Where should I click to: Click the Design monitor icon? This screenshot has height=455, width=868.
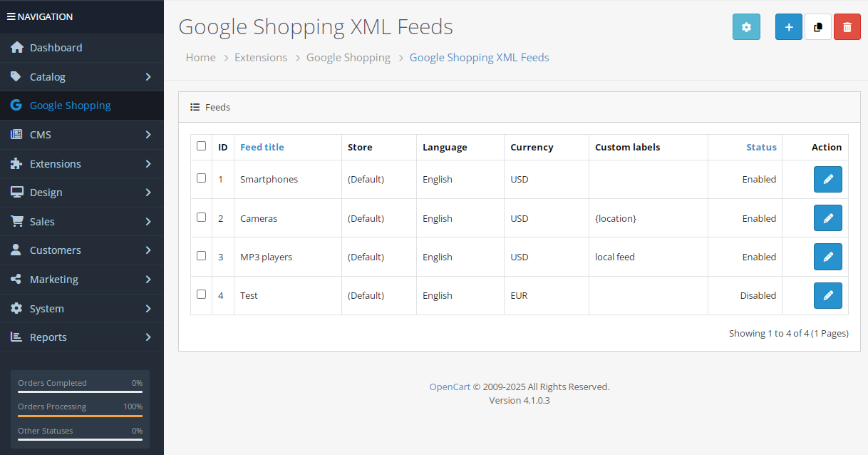pyautogui.click(x=16, y=193)
